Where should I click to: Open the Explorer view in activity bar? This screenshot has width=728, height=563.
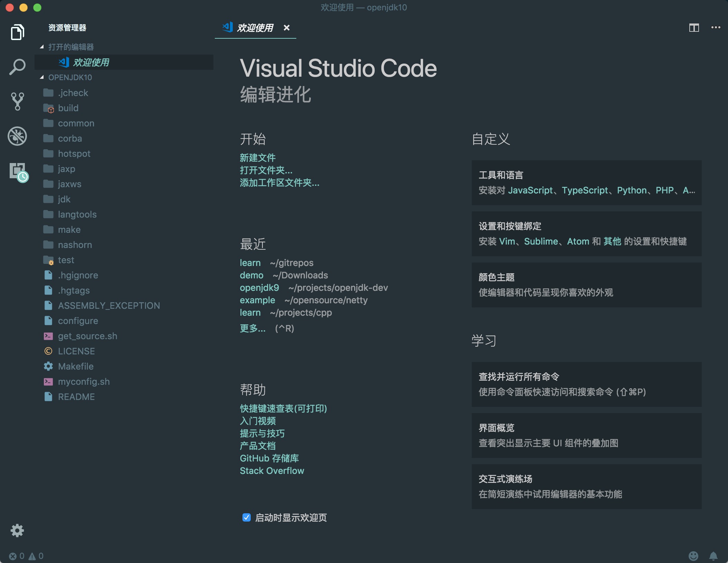[17, 32]
